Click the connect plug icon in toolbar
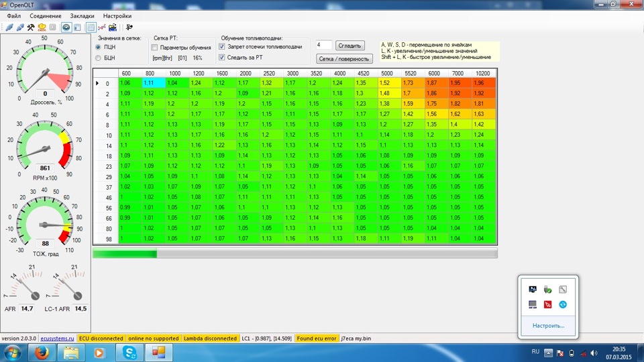 (x=9, y=27)
